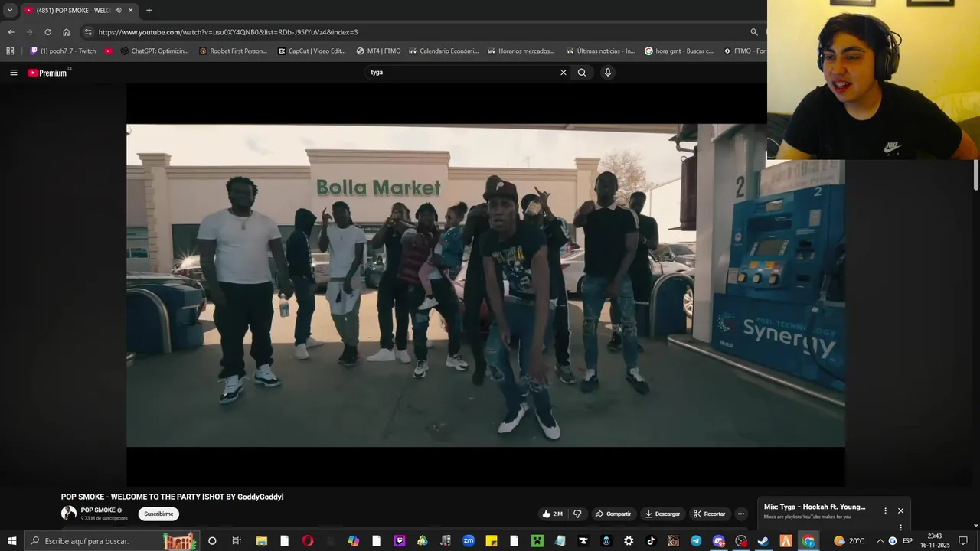The height and width of the screenshot is (551, 980).
Task: Open a new browser tab
Action: [x=149, y=11]
